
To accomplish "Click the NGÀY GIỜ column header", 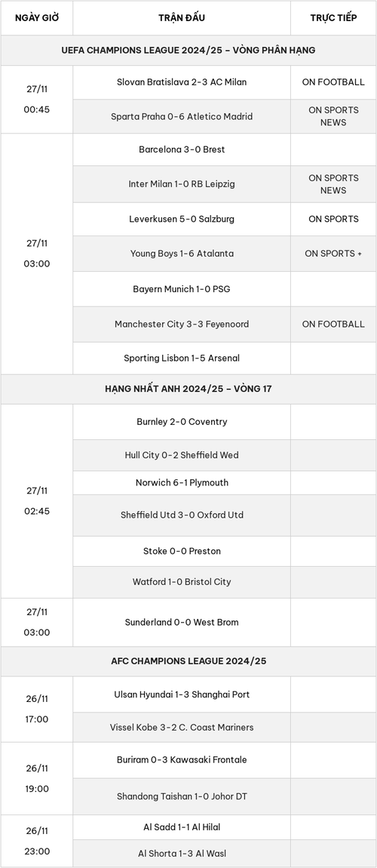I will (36, 17).
